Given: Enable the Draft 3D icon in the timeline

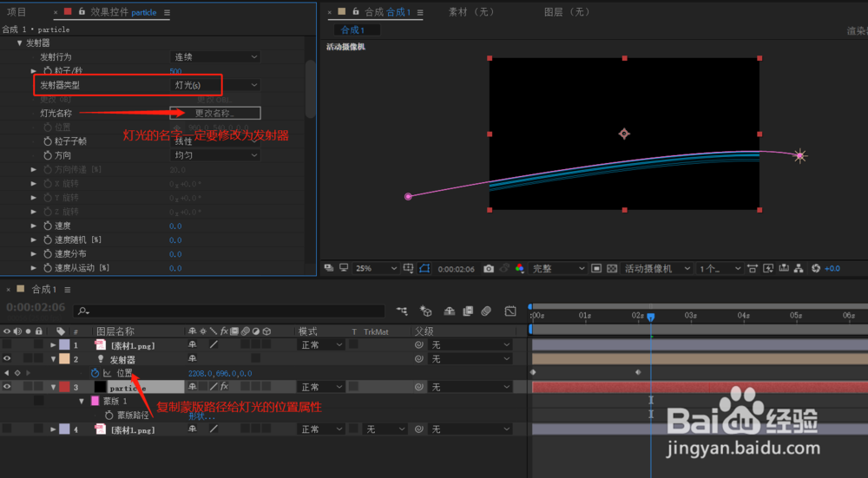Looking at the screenshot, I should click(x=425, y=311).
